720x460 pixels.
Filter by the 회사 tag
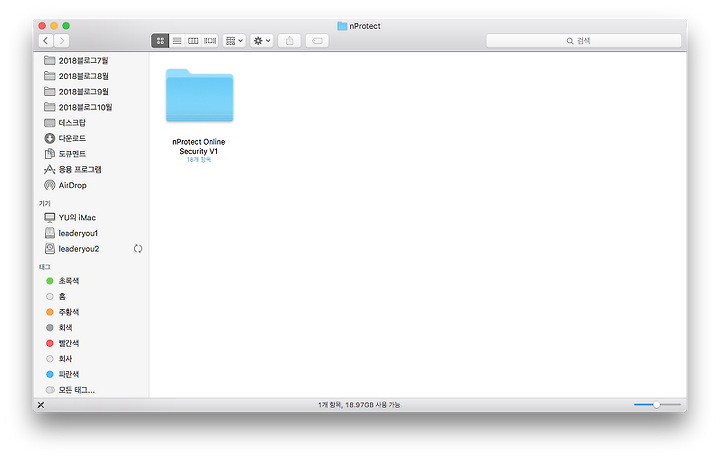[x=92, y=359]
